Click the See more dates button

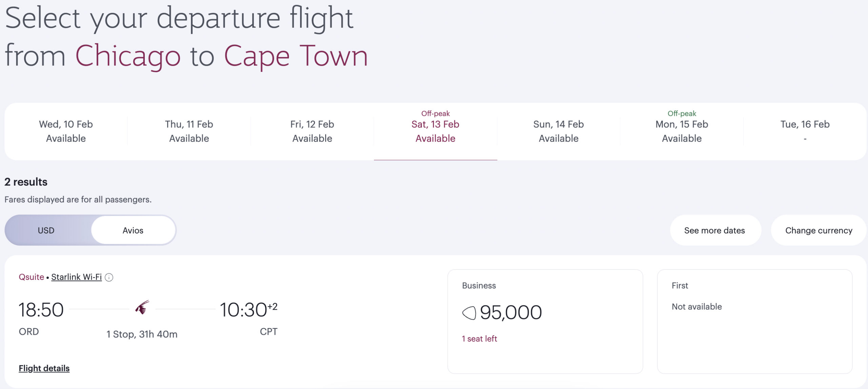tap(715, 230)
